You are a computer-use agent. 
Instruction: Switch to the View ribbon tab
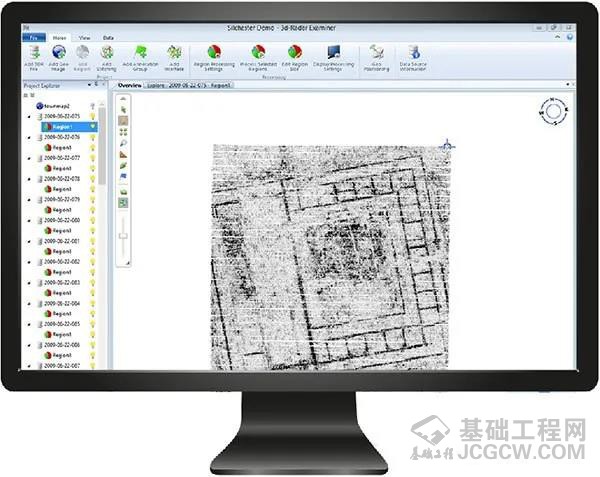pos(83,36)
